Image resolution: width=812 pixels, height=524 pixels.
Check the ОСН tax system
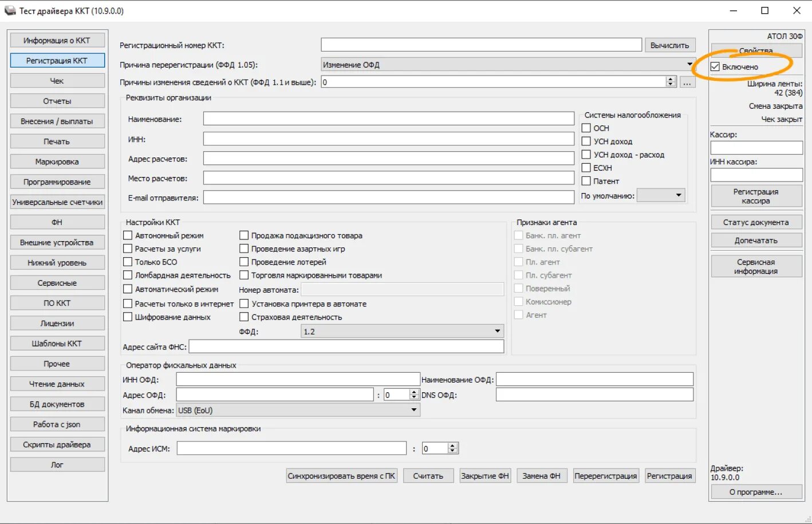pyautogui.click(x=586, y=128)
